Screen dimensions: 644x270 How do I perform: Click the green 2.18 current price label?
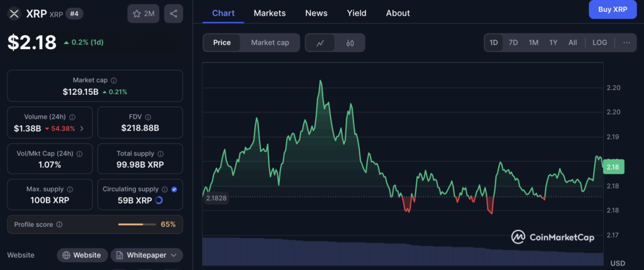tap(614, 167)
